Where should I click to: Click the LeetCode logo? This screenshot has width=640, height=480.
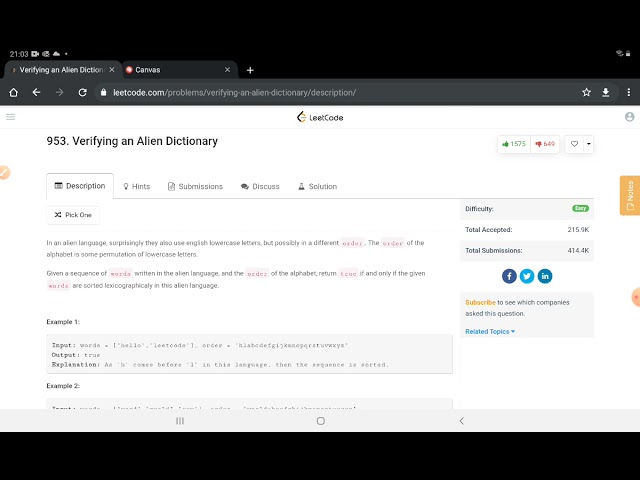tap(320, 117)
